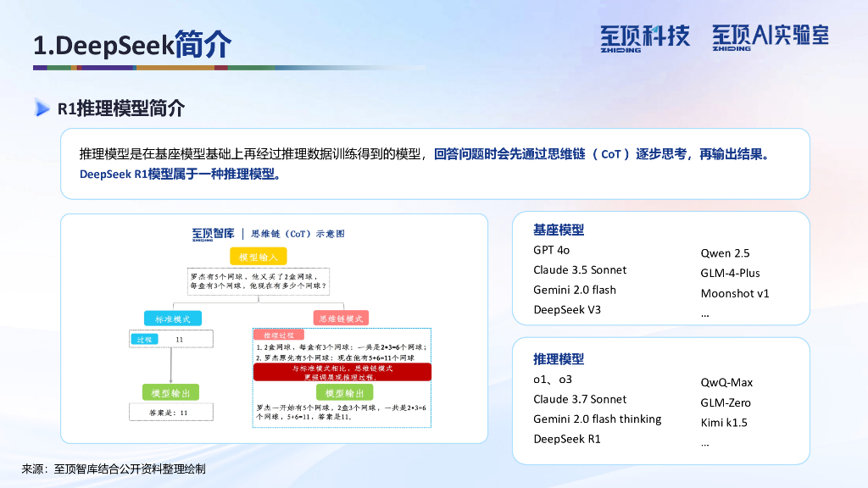Select the heading R1推理模型简介

point(121,108)
